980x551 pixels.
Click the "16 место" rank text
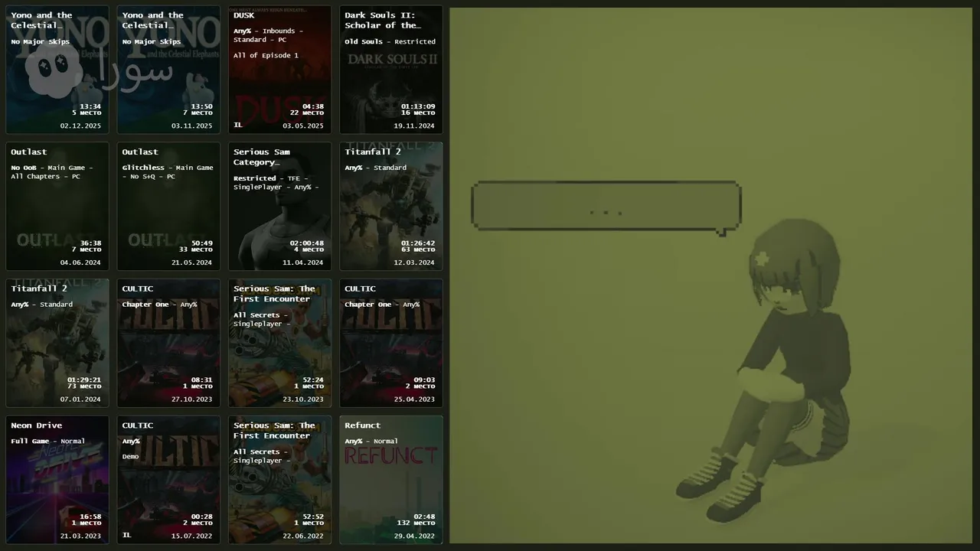tap(418, 113)
